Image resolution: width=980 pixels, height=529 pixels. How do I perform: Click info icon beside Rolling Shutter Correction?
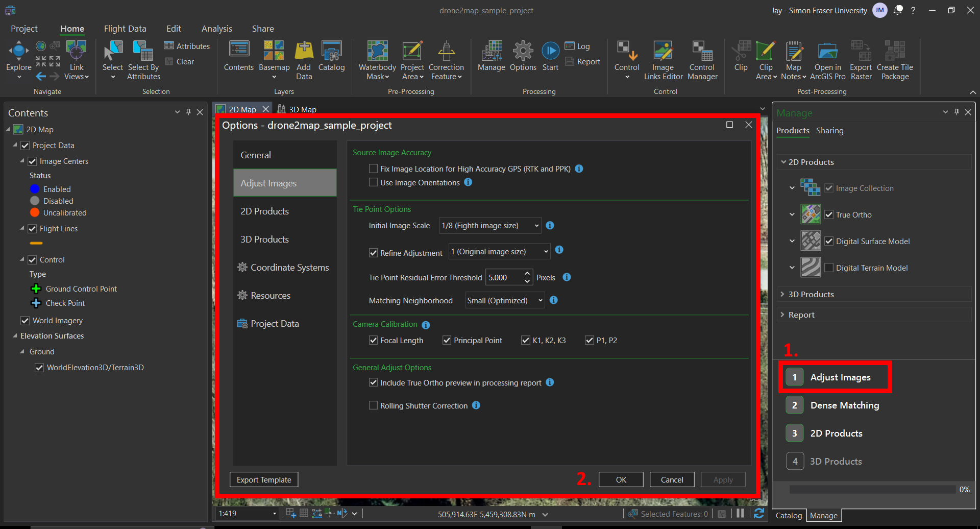476,405
